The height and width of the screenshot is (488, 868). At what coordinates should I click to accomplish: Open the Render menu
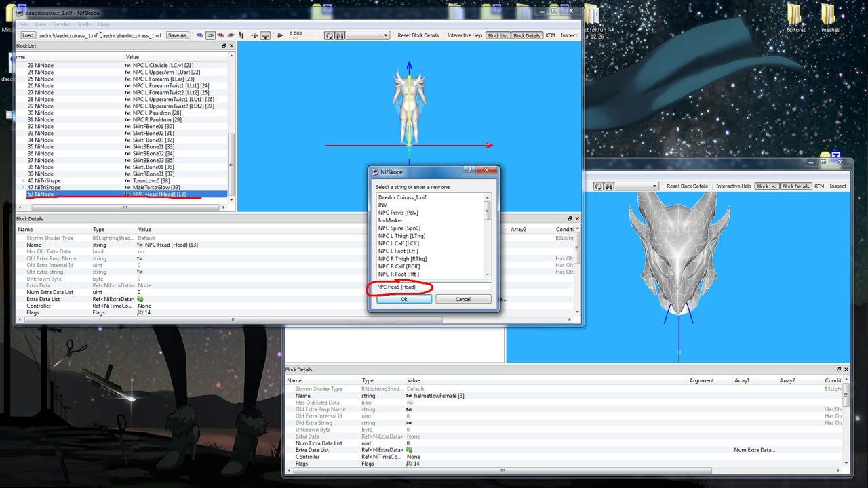62,24
